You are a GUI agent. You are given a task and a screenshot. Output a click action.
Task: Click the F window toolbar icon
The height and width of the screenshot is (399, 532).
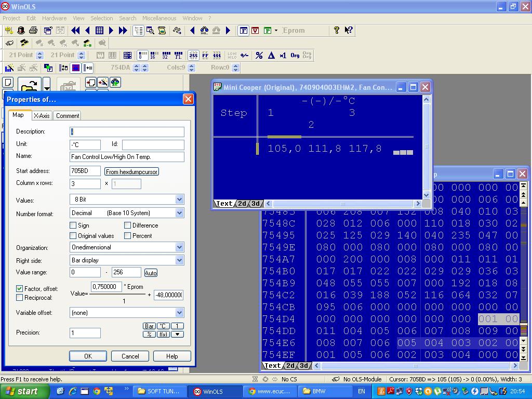click(x=243, y=31)
